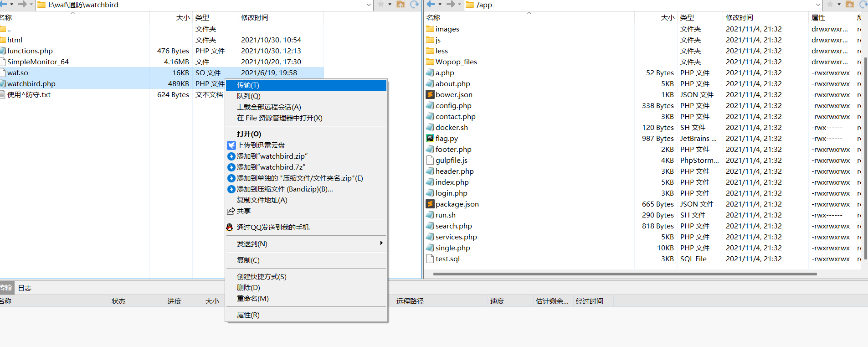The image size is (868, 347).
Task: Switch to the 传输 tab
Action: pyautogui.click(x=6, y=288)
